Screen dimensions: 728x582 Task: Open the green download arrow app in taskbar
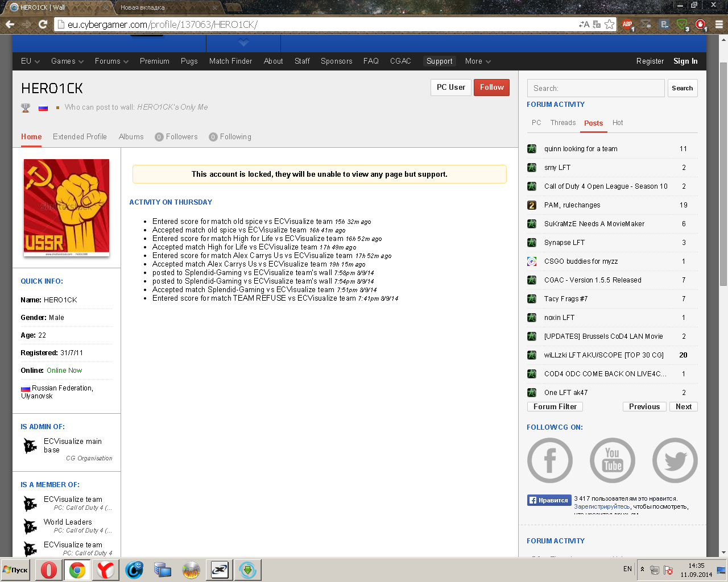[247, 569]
